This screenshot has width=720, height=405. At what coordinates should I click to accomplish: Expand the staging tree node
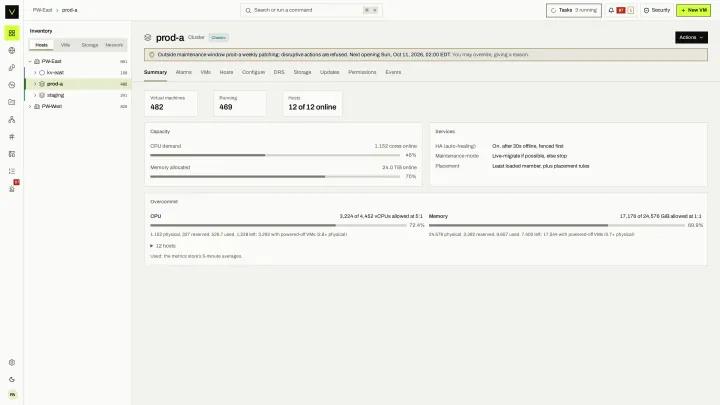click(35, 95)
